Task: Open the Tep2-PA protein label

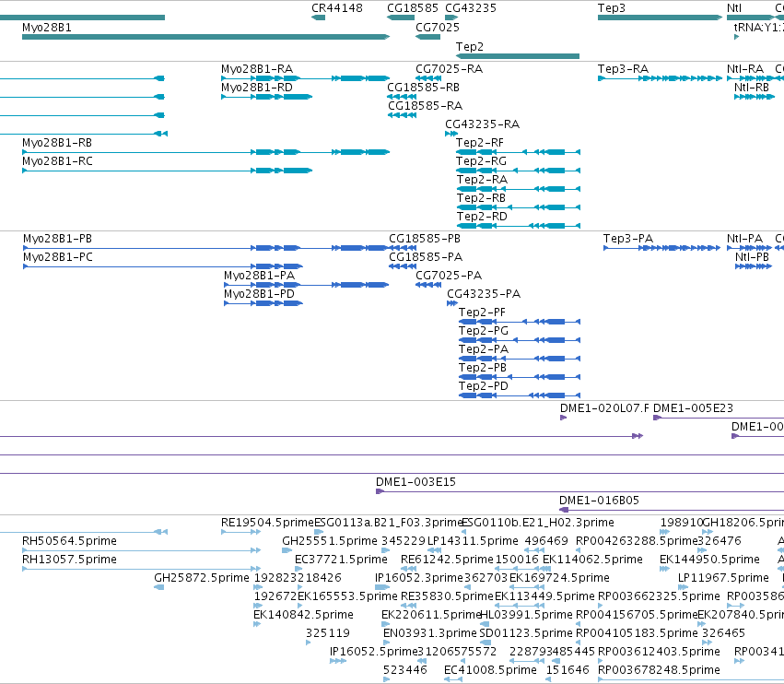Action: [484, 348]
